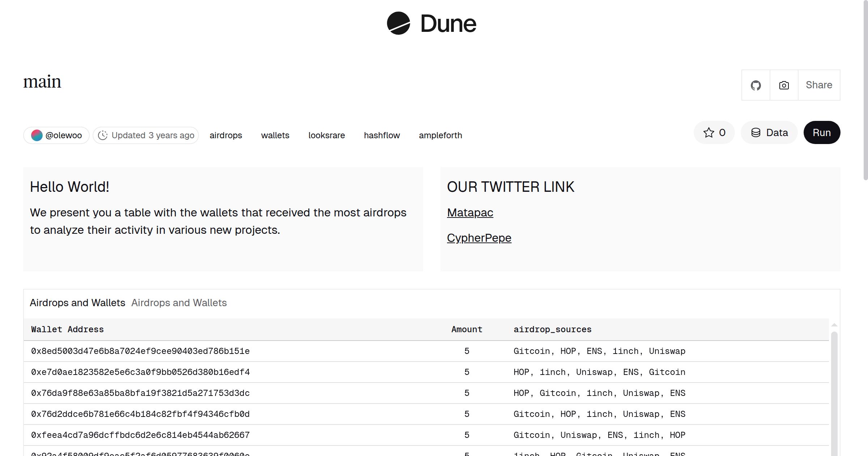868x456 pixels.
Task: Open the CypherPepe link
Action: 479,238
